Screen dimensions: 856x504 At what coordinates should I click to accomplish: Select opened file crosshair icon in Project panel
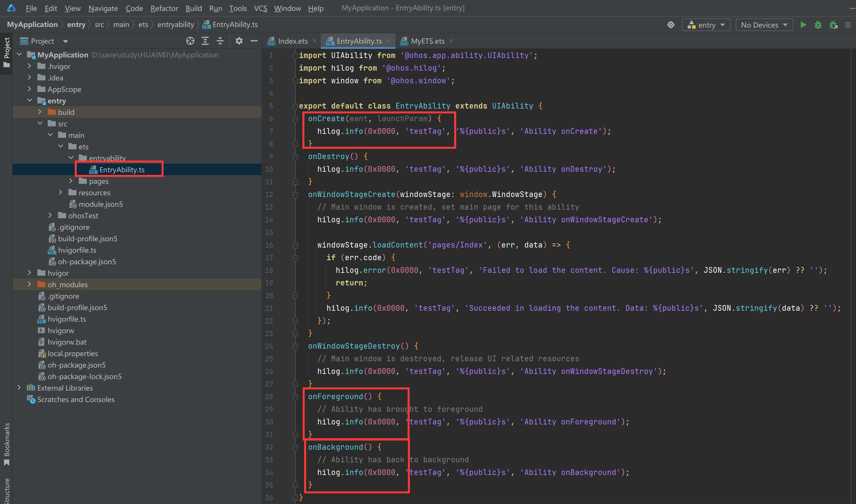(x=190, y=41)
